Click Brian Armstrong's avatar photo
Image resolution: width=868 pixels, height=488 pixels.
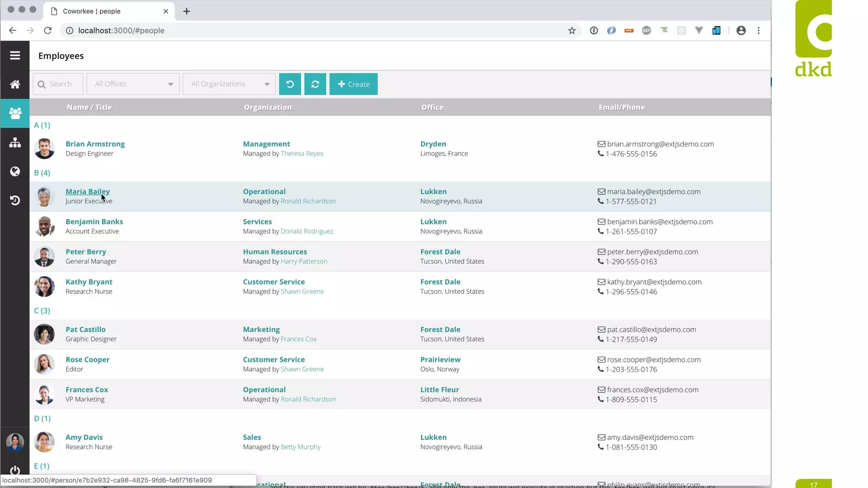pyautogui.click(x=44, y=149)
